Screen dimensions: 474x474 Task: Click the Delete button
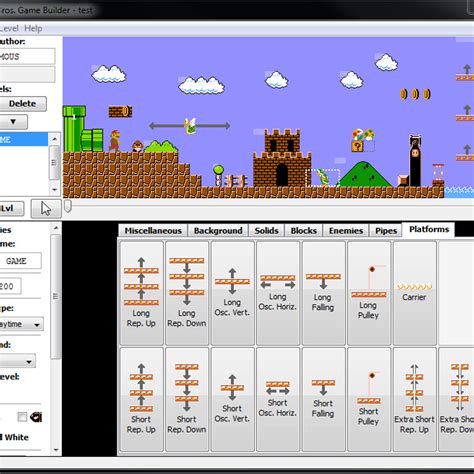tap(22, 104)
